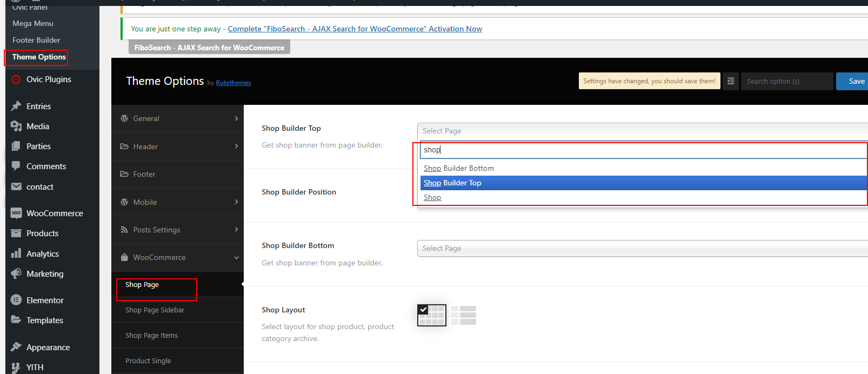Viewport: 868px width, 374px height.
Task: Click the 'Shop Layout' label
Action: 283,310
